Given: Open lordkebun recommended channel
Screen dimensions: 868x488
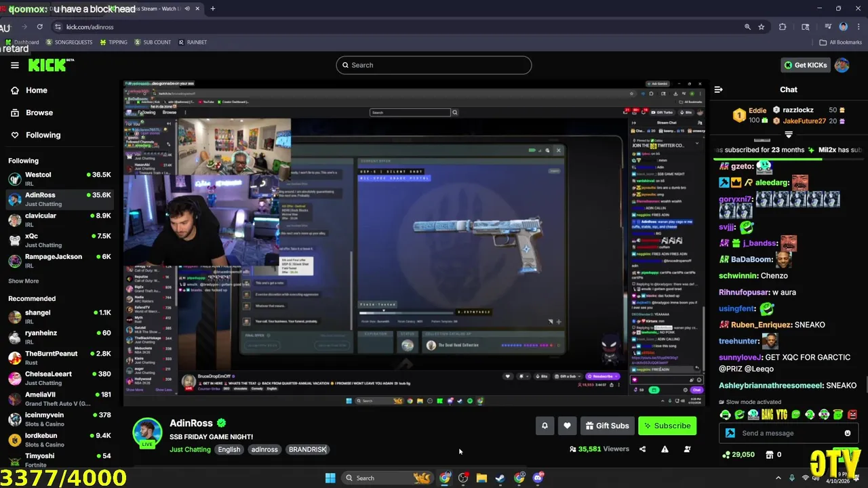Looking at the screenshot, I should tap(60, 439).
